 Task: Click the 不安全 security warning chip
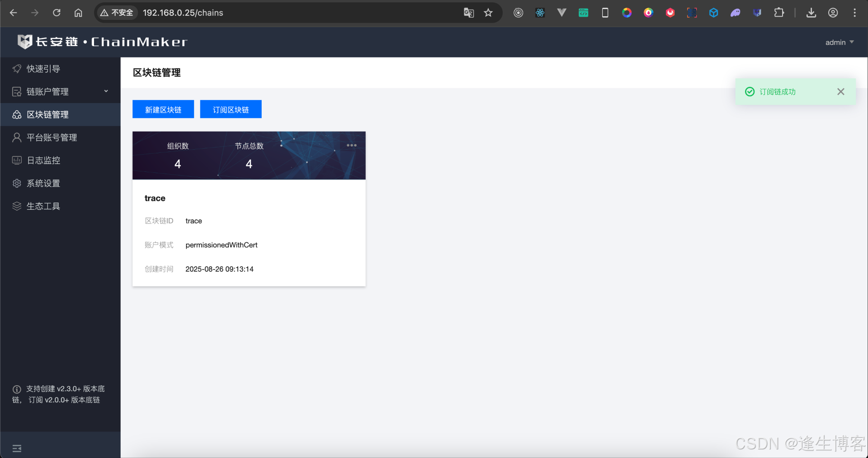pyautogui.click(x=117, y=13)
